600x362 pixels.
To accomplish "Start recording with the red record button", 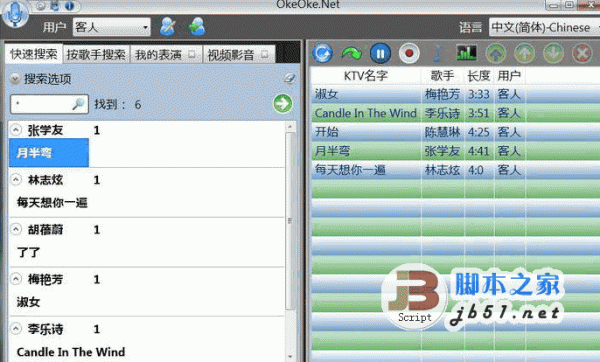I will pyautogui.click(x=409, y=53).
